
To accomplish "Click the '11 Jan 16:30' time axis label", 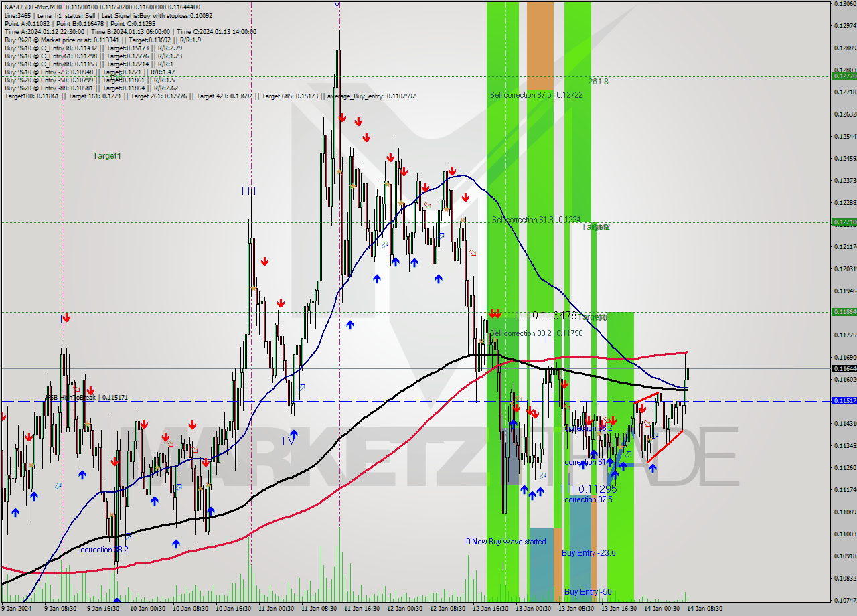I will [x=362, y=609].
